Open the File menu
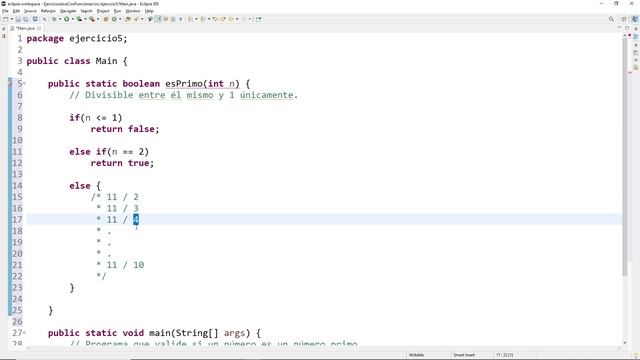This screenshot has height=360, width=640. 5,11
